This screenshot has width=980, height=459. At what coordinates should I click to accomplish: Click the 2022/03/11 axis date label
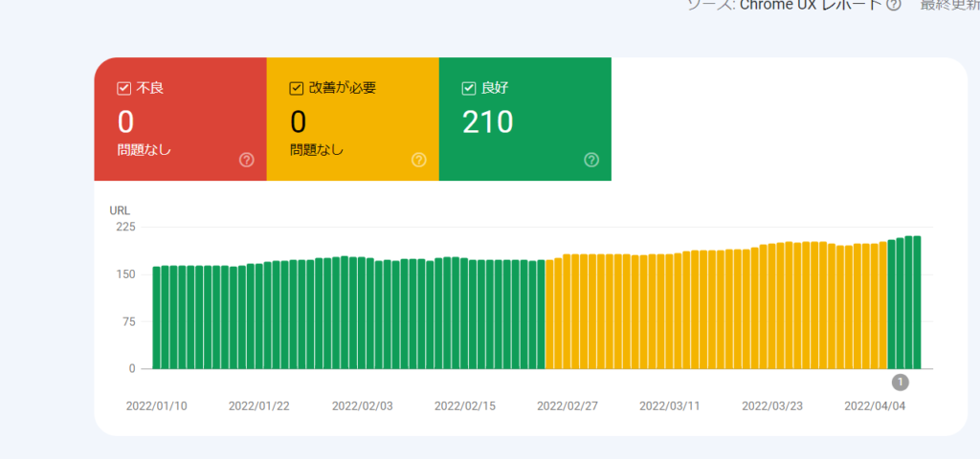click(669, 405)
